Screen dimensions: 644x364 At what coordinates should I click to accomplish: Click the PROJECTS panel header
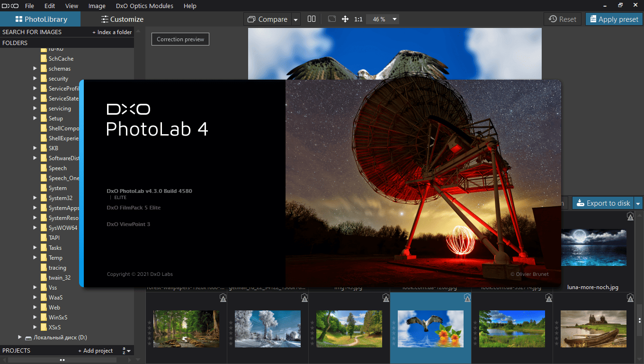tap(16, 351)
